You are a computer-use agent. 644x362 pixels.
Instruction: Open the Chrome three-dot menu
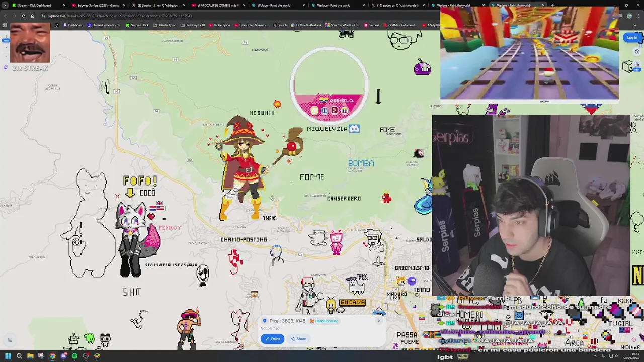pyautogui.click(x=639, y=16)
